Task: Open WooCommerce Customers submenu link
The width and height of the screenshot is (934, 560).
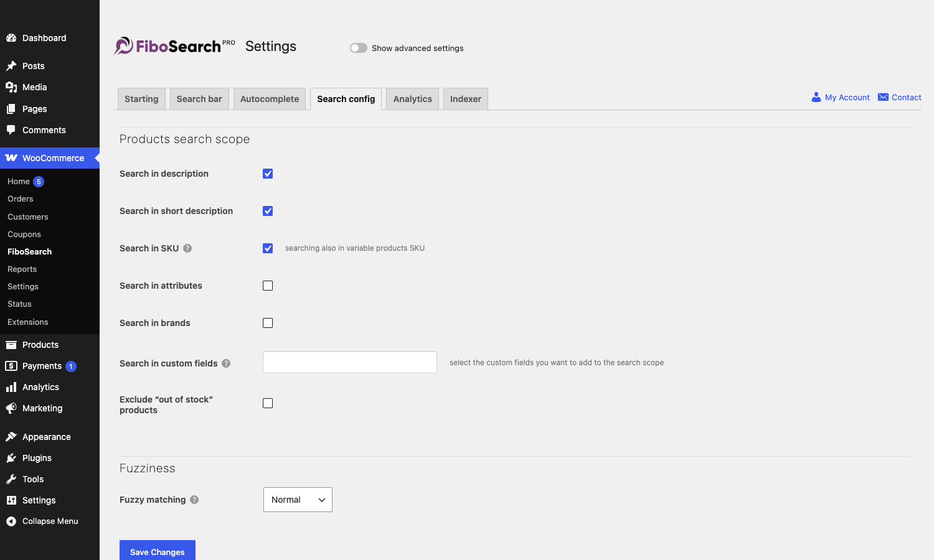Action: tap(28, 217)
